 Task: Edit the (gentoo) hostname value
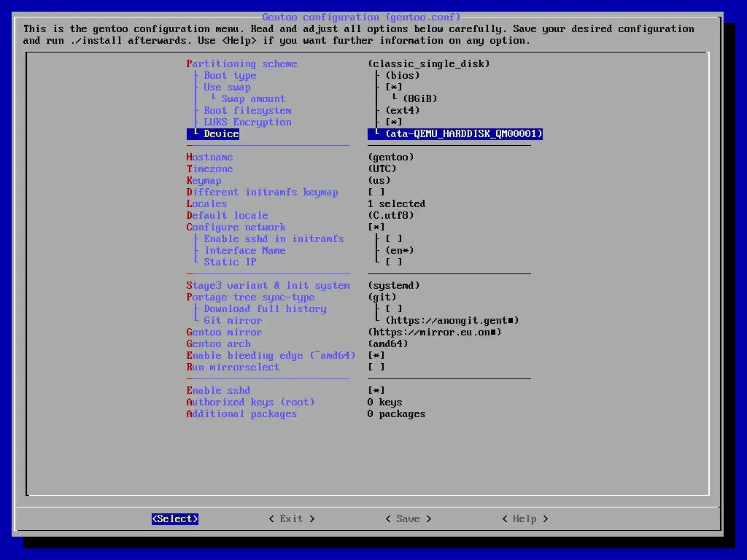(391, 157)
